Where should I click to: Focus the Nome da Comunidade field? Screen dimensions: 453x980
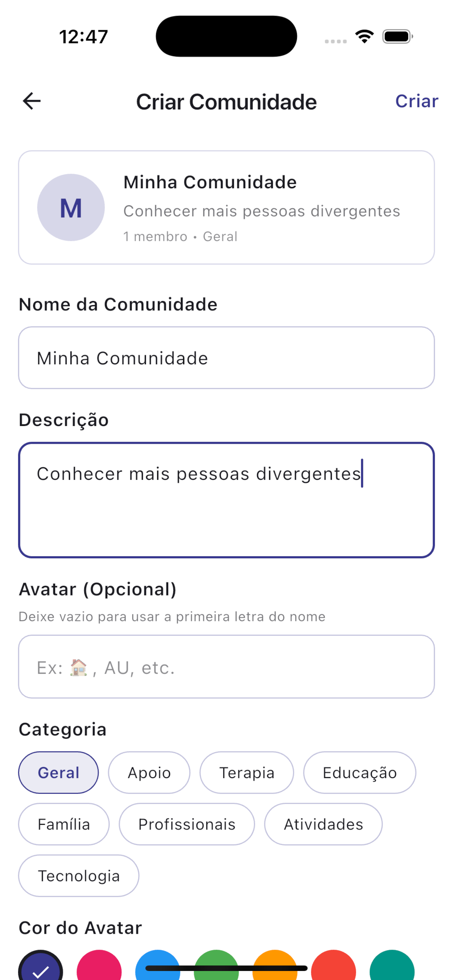click(226, 358)
